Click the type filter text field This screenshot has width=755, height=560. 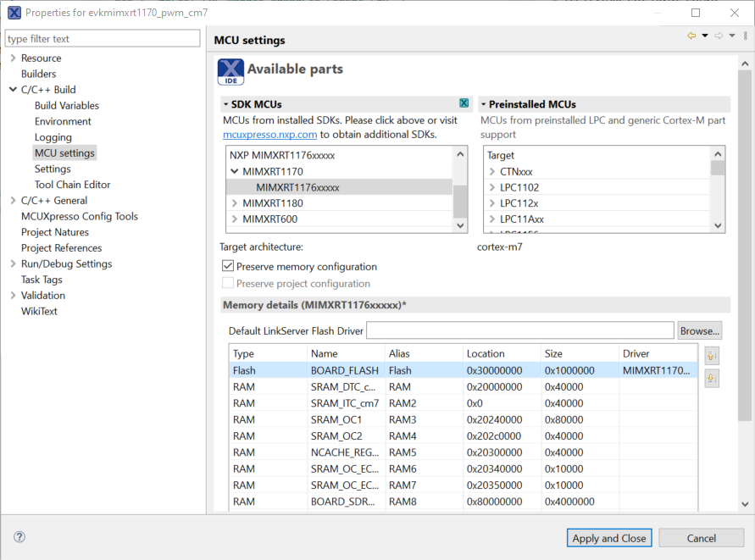[x=102, y=38]
